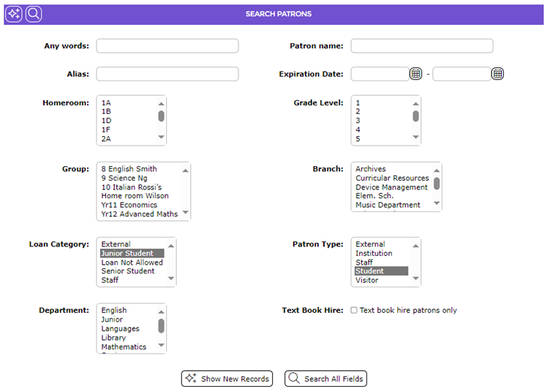
Task: Click Department list scroll down arrow
Action: click(161, 345)
